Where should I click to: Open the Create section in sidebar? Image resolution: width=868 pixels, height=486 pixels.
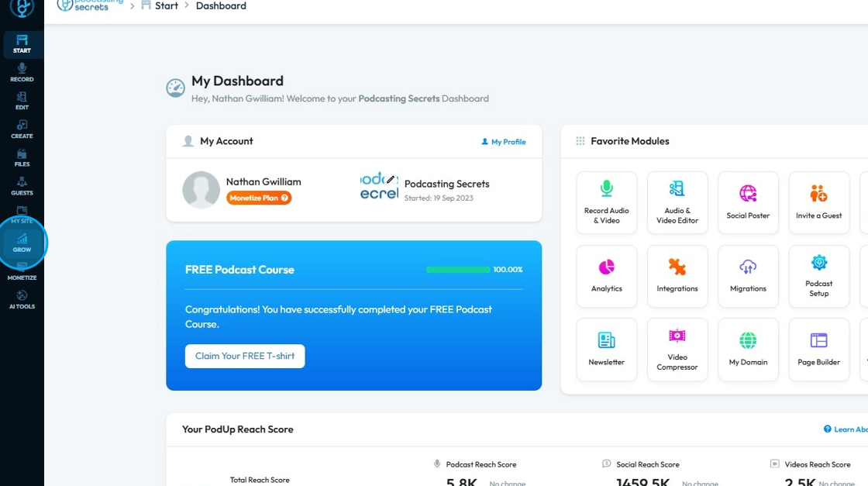(22, 129)
